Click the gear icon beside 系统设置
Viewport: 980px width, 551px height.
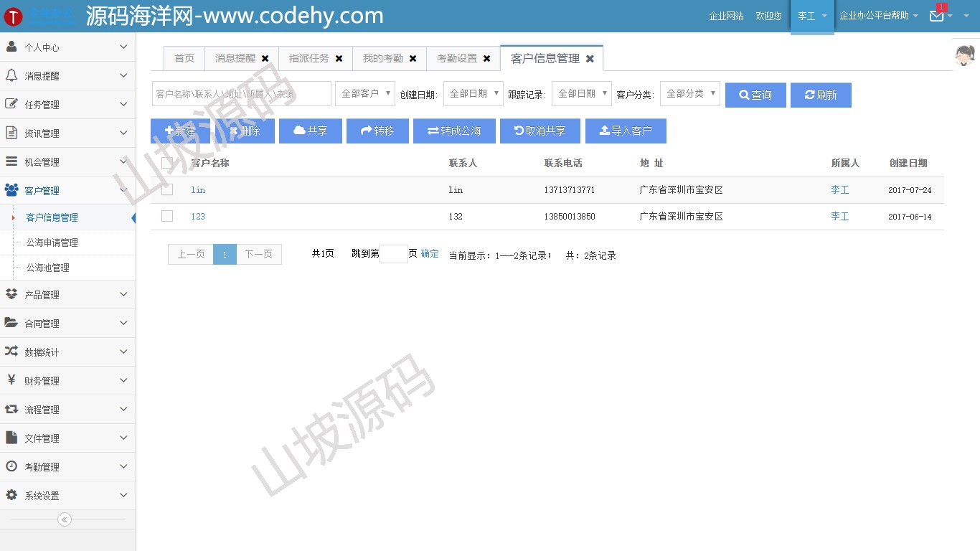point(11,495)
